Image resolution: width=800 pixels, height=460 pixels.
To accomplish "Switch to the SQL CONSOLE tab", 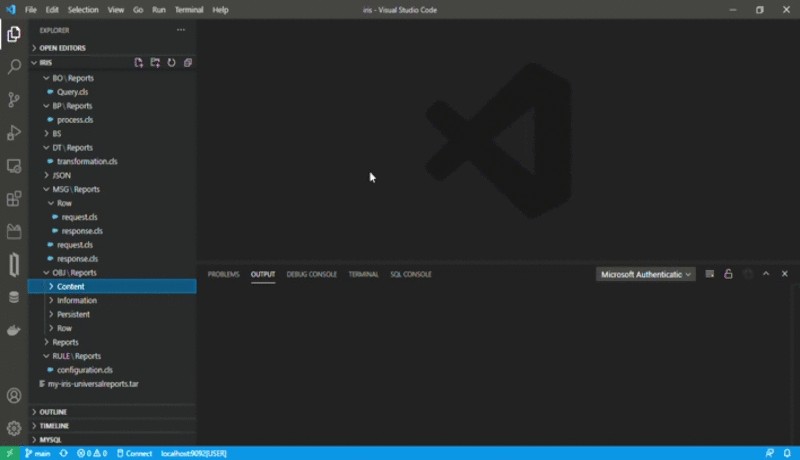I will [x=410, y=274].
